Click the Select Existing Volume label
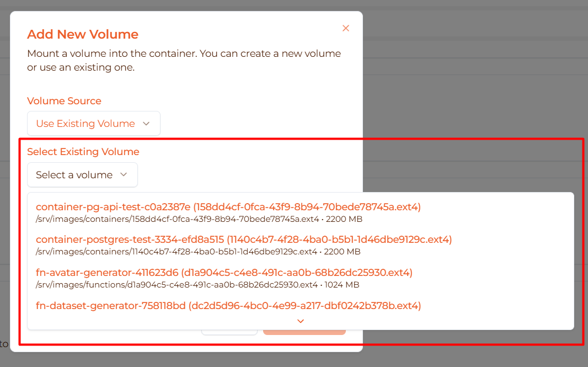Viewport: 588px width, 367px height. click(83, 152)
